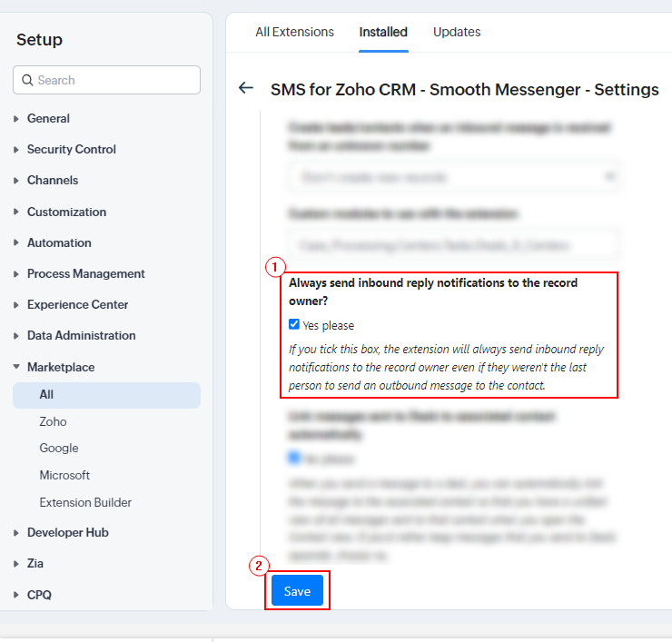Click the back arrow beside the Settings title

click(246, 88)
